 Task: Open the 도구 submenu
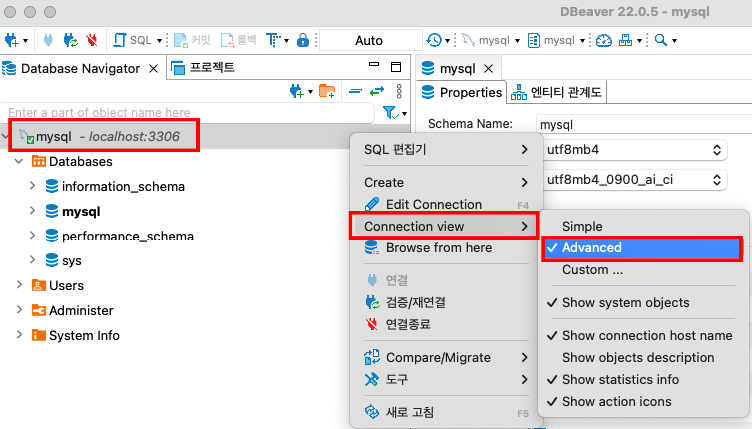coord(446,380)
